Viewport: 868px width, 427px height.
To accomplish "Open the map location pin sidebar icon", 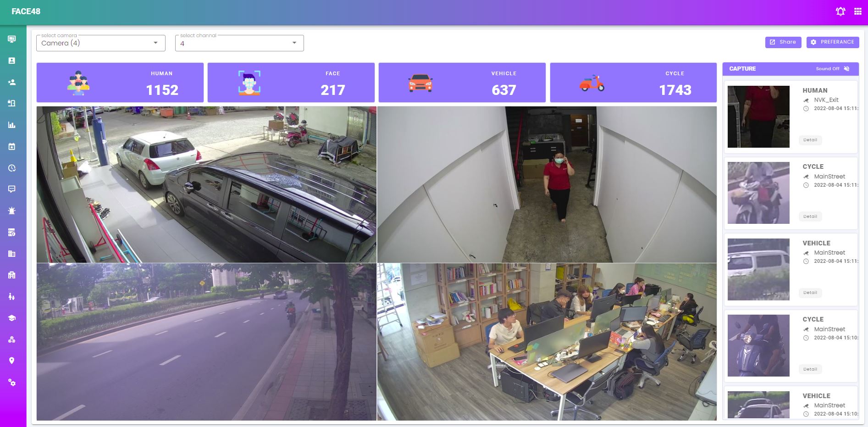I will click(12, 360).
